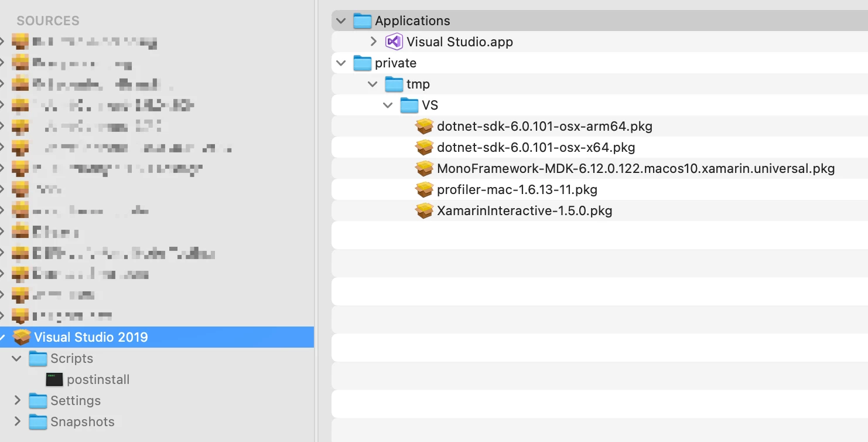Select XamarinInteractive-1.5.0.pkg file name
This screenshot has height=442, width=868.
click(525, 211)
